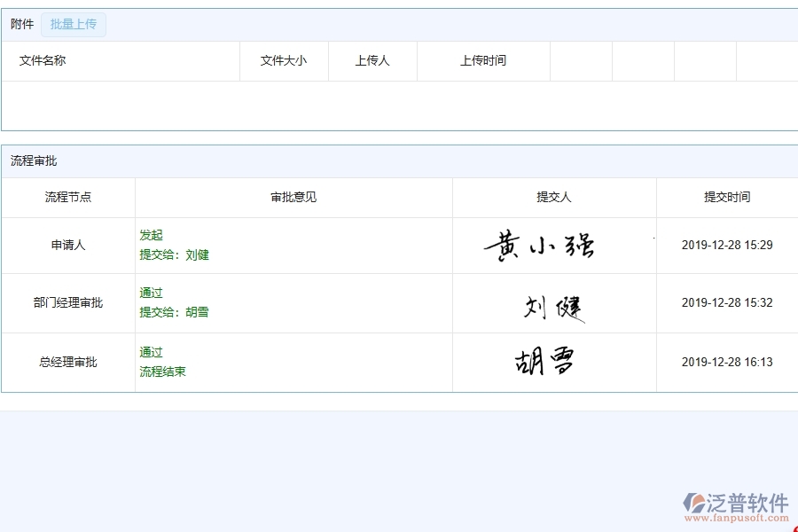Select 黄小强's signature image
Screen dimensions: 798x532
click(x=552, y=245)
